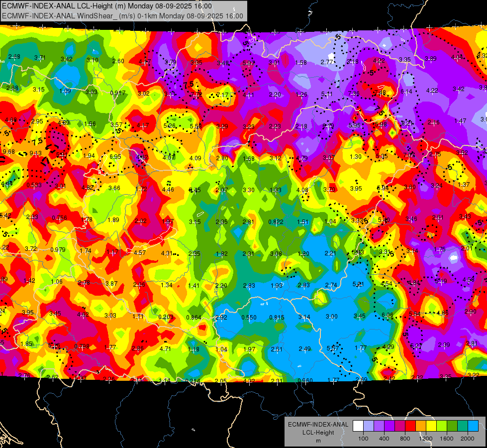
Task: Click the magenta legend swatch
Action: click(x=400, y=426)
